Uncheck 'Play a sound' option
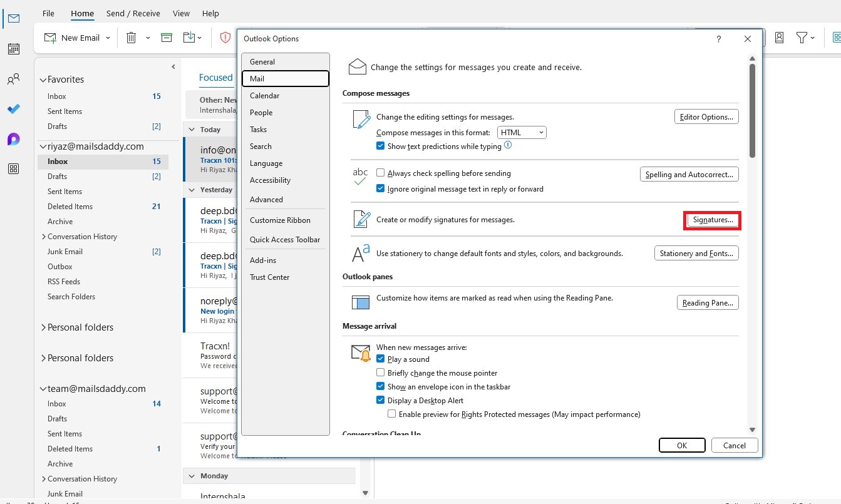This screenshot has height=504, width=841. (380, 359)
